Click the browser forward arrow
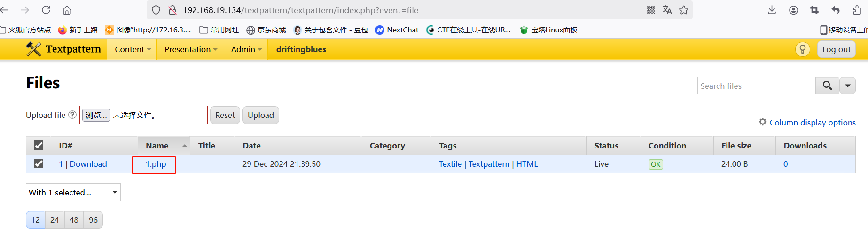868x241 pixels. (25, 10)
